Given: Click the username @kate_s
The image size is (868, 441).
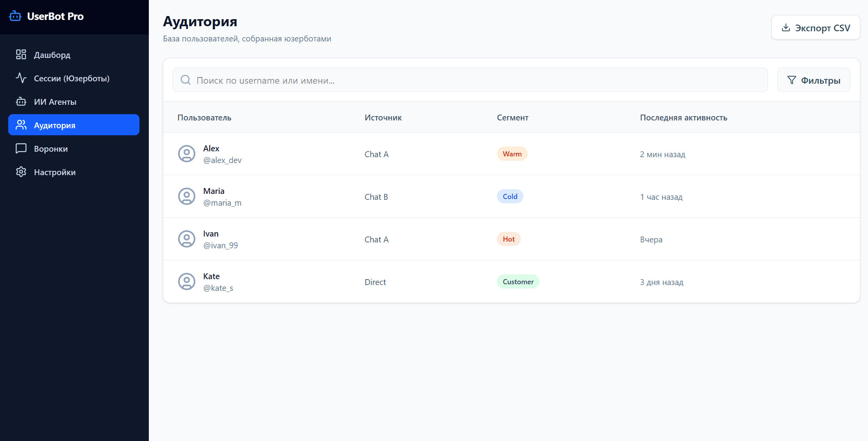Looking at the screenshot, I should [218, 288].
